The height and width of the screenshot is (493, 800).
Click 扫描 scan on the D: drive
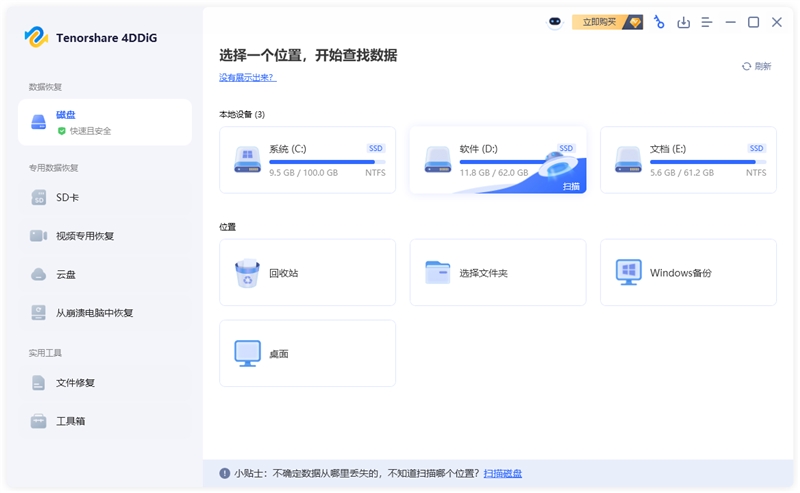(x=571, y=186)
